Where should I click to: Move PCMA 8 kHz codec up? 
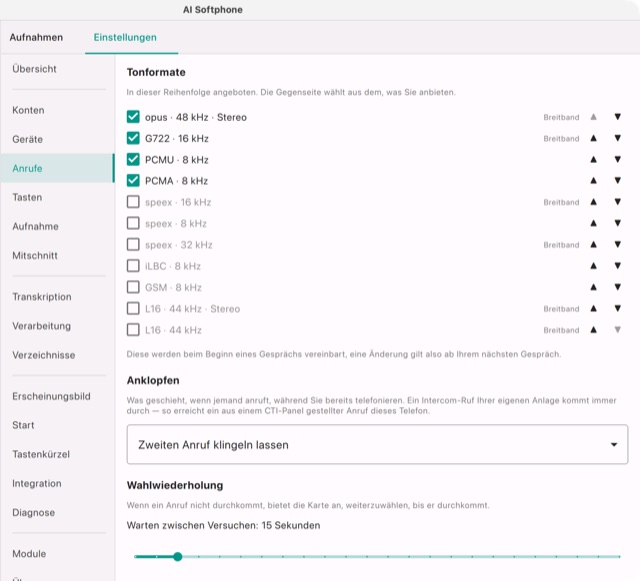click(593, 180)
